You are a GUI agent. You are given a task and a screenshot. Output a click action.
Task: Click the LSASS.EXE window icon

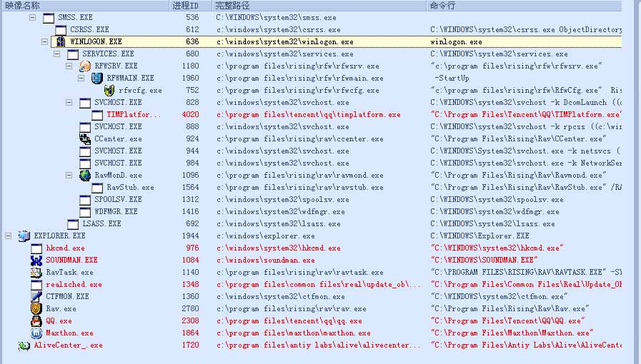[73, 224]
